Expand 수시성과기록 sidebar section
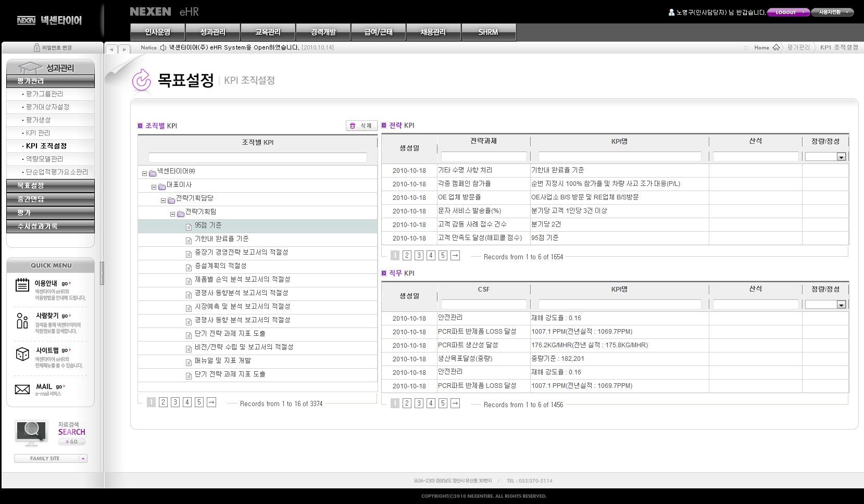This screenshot has width=864, height=504. 51,226
